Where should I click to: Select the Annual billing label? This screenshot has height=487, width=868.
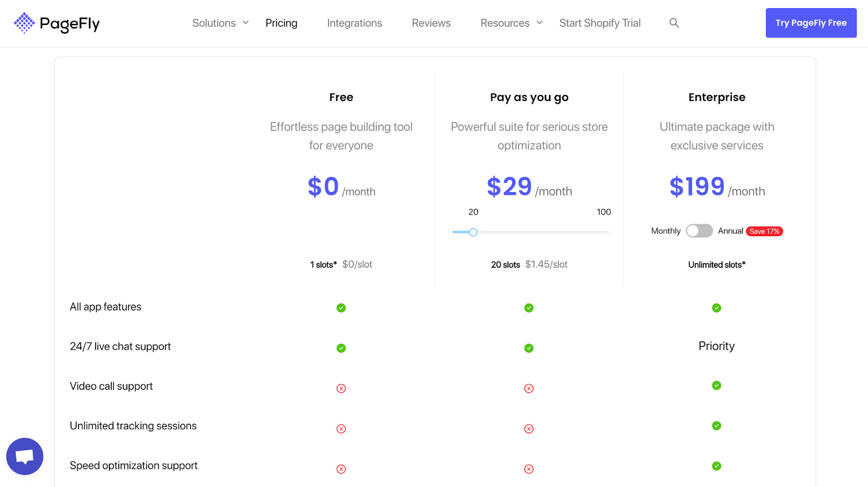pyautogui.click(x=730, y=231)
